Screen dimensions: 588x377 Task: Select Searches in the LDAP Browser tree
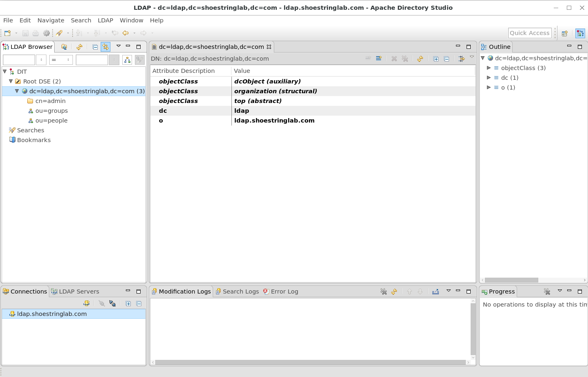[x=31, y=130]
